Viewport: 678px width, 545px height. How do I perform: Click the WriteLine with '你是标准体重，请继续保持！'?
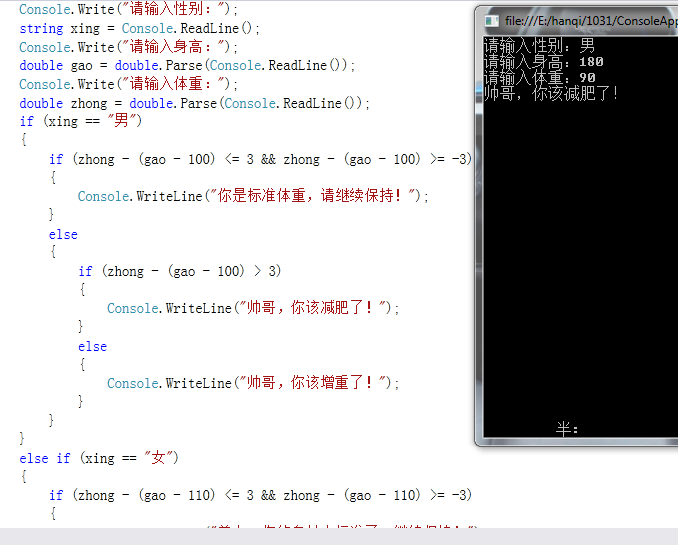253,196
